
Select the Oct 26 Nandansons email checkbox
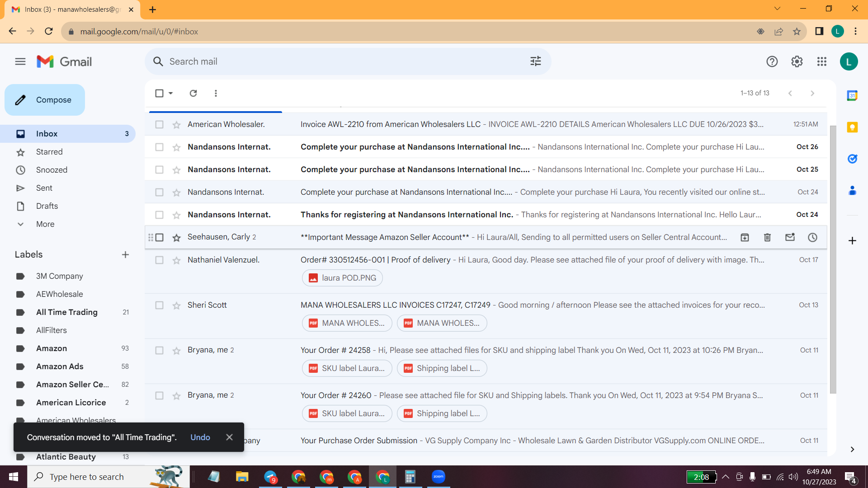pyautogui.click(x=159, y=147)
